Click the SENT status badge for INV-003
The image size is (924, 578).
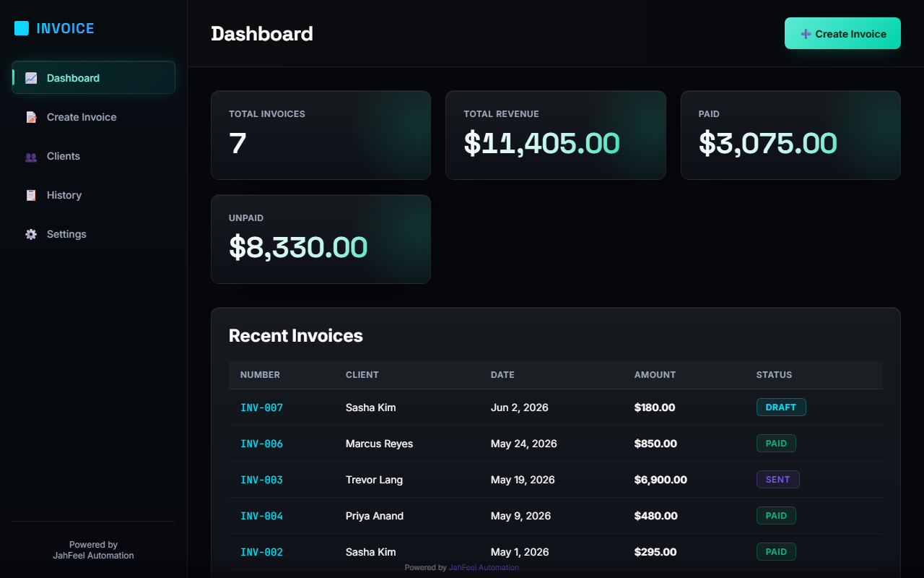pyautogui.click(x=777, y=480)
